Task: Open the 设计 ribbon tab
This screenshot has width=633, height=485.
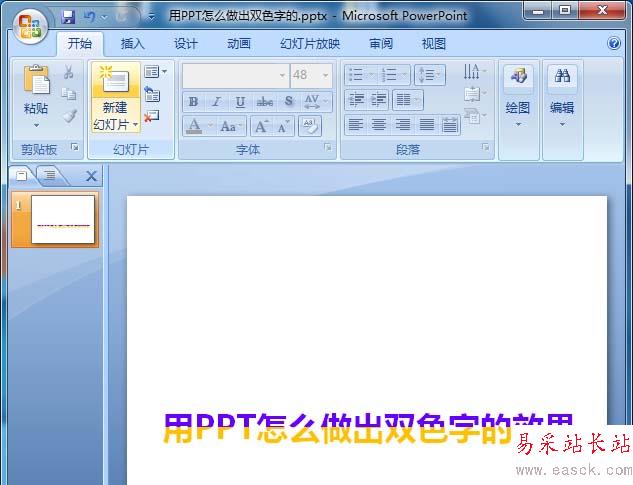Action: coord(185,43)
